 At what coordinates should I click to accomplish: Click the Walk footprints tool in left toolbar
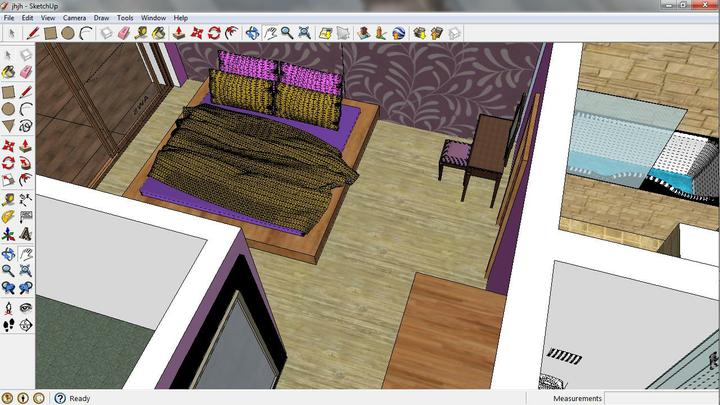click(x=8, y=326)
